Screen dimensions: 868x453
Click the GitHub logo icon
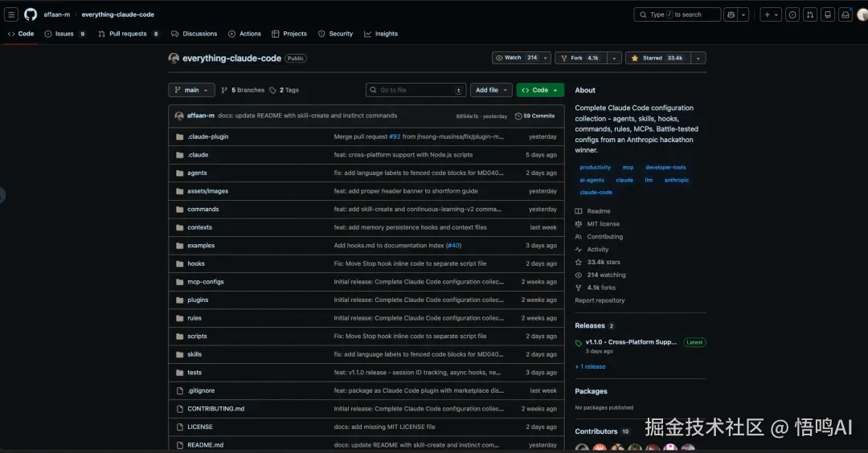[31, 14]
